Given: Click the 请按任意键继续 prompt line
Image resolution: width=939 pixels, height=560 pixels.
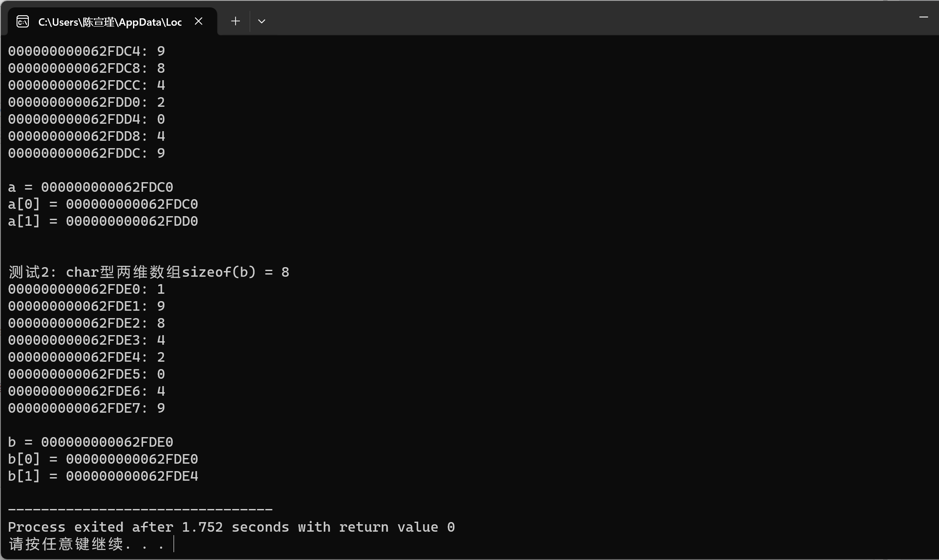Looking at the screenshot, I should click(86, 544).
